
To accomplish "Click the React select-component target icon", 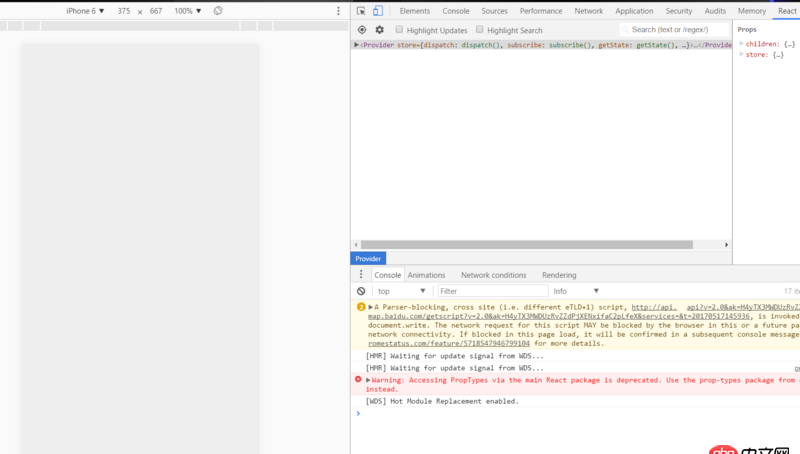I will coord(362,30).
